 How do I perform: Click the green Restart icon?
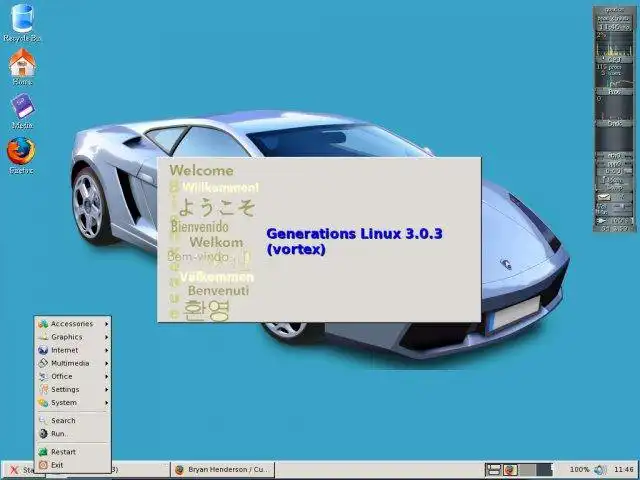(43, 451)
